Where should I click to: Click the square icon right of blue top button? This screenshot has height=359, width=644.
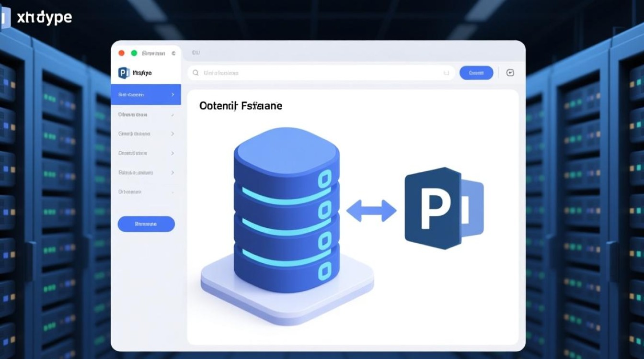coord(510,73)
